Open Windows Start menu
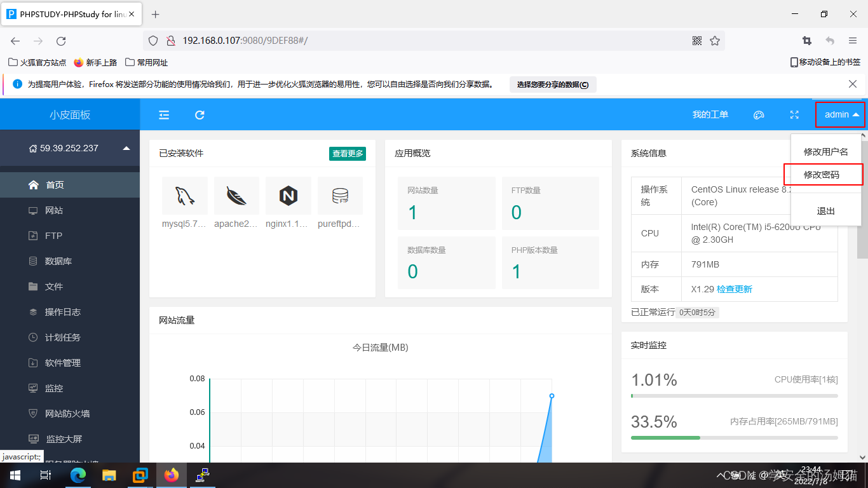 point(15,475)
